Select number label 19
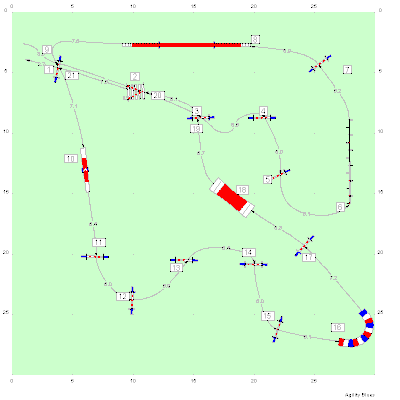Image resolution: width=400 pixels, height=400 pixels. 196,129
